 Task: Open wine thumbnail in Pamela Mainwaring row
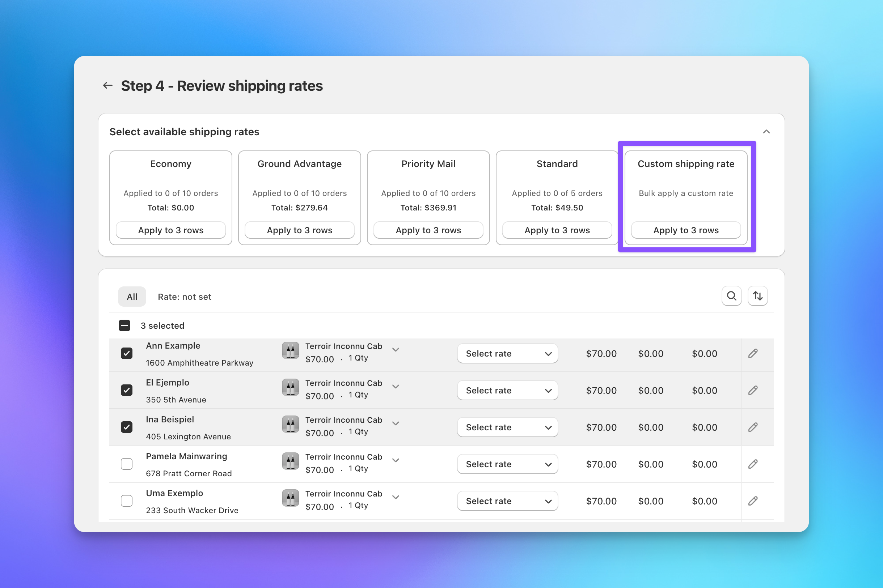click(x=291, y=461)
